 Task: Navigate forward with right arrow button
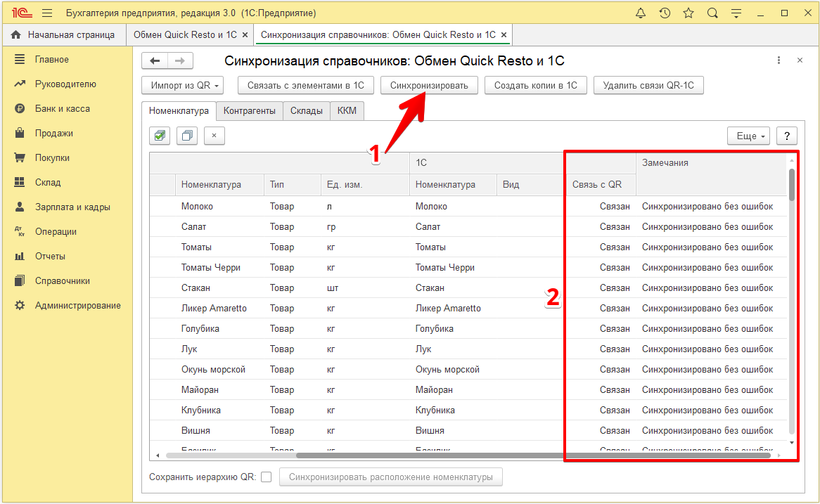point(180,60)
